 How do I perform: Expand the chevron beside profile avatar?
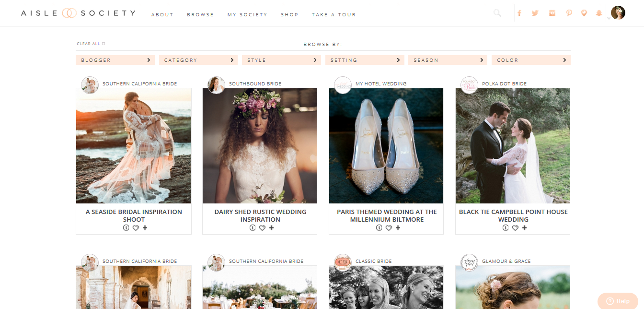coord(609,18)
